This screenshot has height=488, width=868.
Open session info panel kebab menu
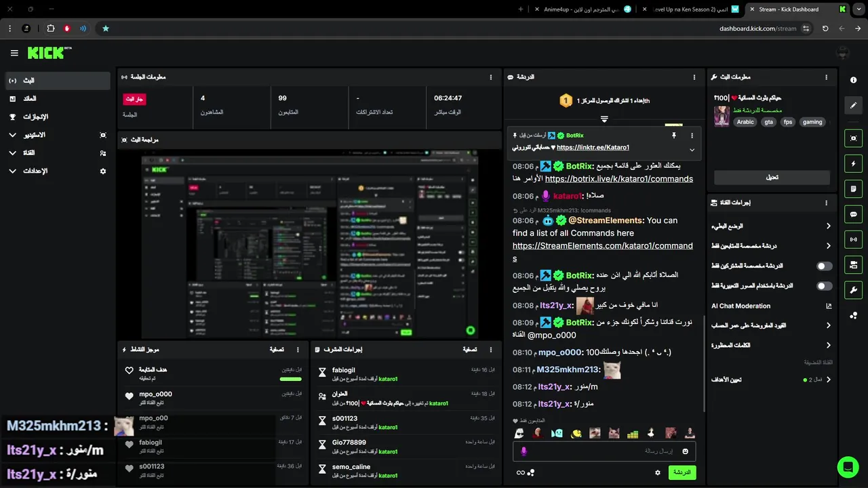[491, 77]
